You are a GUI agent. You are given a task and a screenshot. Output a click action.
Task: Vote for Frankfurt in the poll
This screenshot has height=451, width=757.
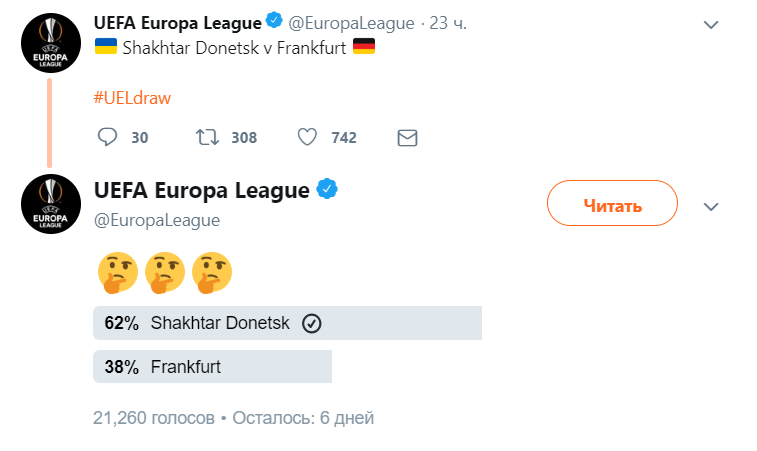pos(212,367)
